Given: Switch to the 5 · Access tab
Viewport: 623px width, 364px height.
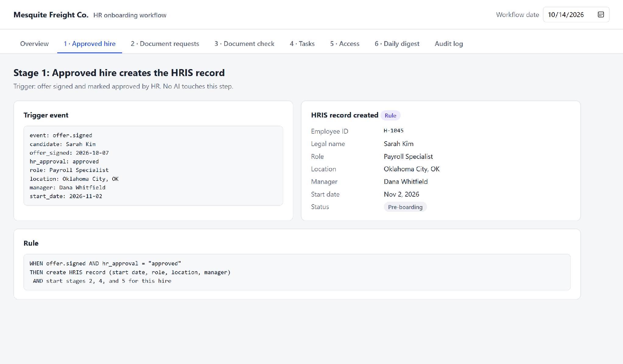Looking at the screenshot, I should pyautogui.click(x=345, y=44).
